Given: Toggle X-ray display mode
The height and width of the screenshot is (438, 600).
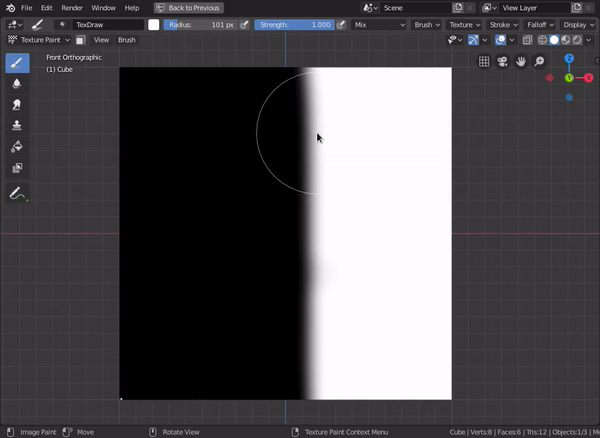Looking at the screenshot, I should pyautogui.click(x=527, y=40).
